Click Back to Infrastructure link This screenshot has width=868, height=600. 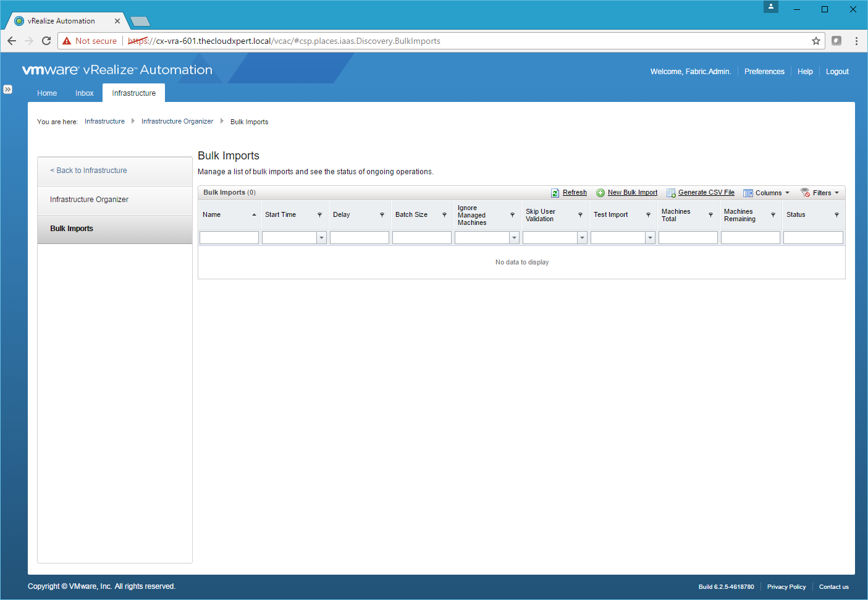pos(88,171)
